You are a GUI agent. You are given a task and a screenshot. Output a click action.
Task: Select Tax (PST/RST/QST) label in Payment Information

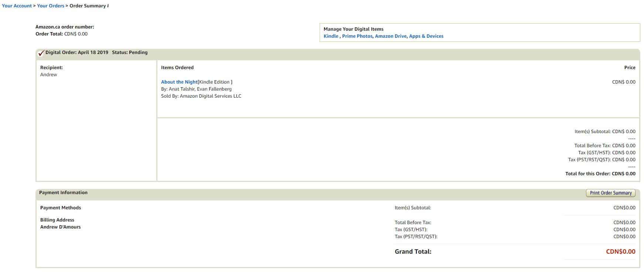[416, 237]
